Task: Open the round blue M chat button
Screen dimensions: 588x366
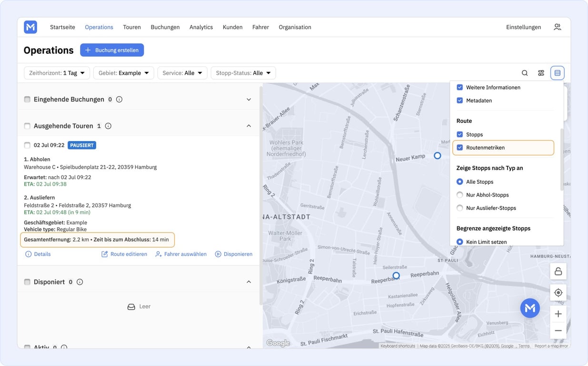Action: pos(530,308)
